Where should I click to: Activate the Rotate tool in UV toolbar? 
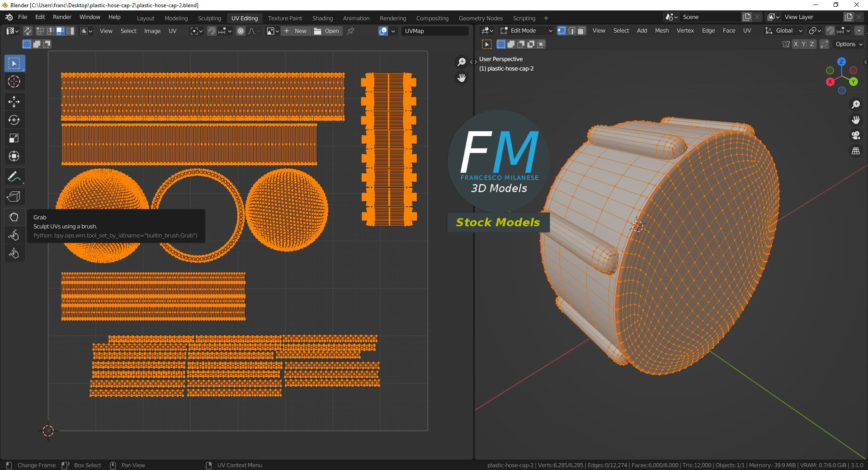14,120
